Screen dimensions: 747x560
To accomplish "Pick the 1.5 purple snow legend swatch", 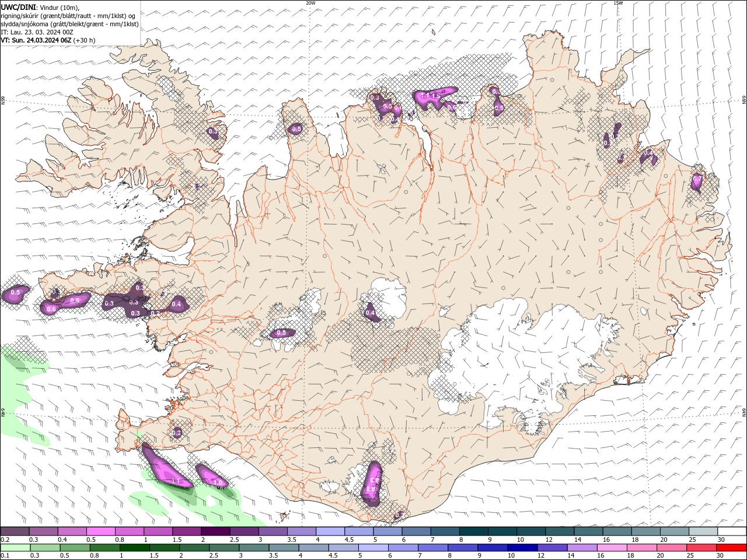I will point(186,531).
